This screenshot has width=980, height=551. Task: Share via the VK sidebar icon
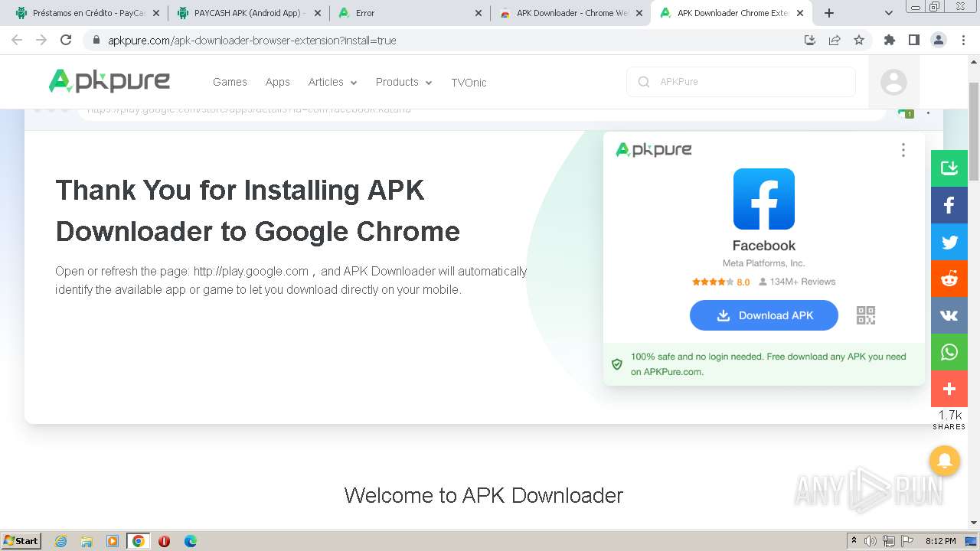(x=949, y=315)
